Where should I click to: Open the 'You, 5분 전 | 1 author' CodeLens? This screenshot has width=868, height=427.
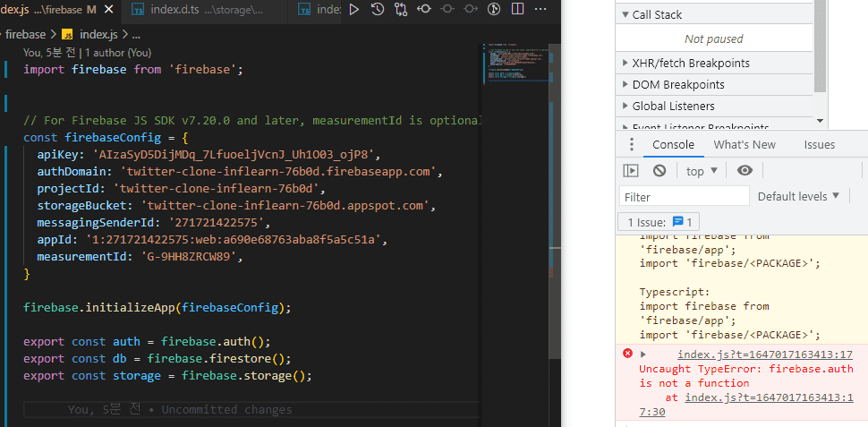pyautogui.click(x=87, y=53)
